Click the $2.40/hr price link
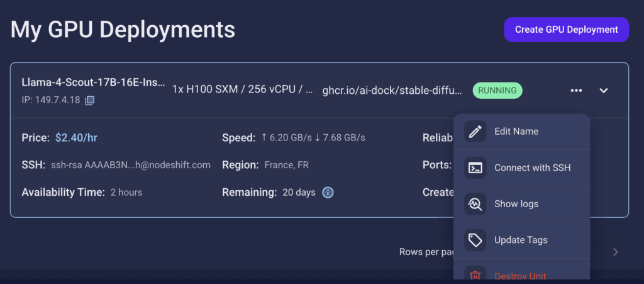Screen dimensions: 644x284 tap(76, 138)
